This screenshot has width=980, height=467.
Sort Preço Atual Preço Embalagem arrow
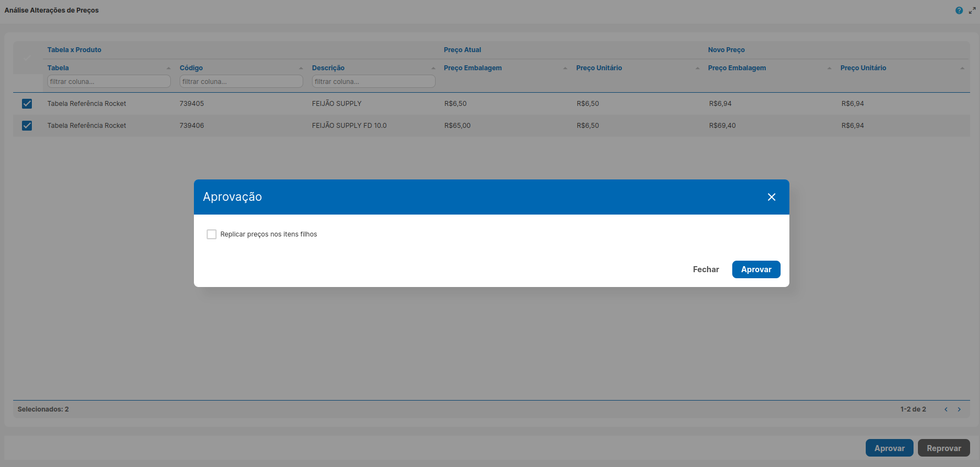click(x=565, y=68)
